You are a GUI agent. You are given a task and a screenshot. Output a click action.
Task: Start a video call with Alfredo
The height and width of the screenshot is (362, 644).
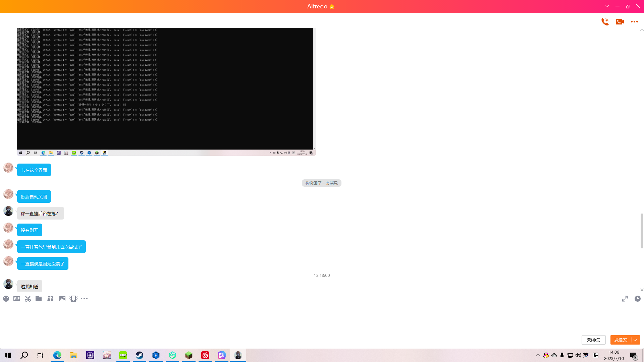coord(620,22)
